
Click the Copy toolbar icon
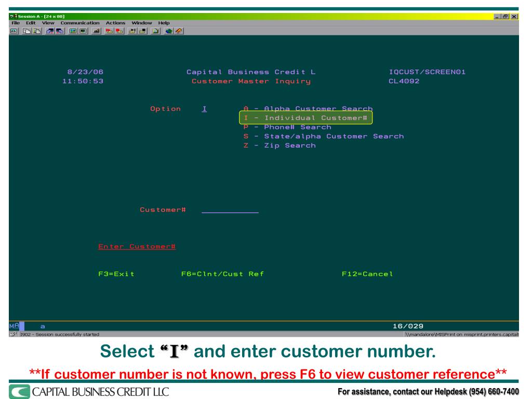[26, 31]
